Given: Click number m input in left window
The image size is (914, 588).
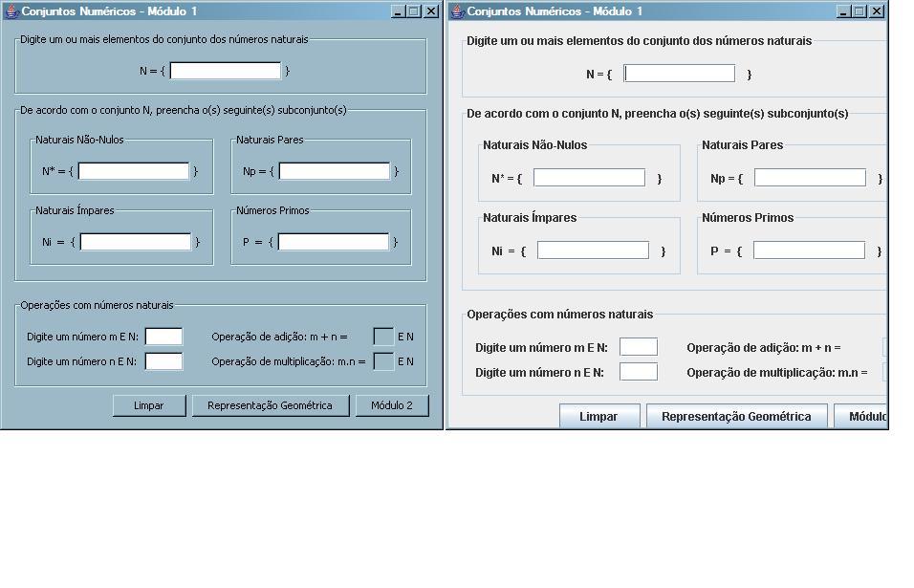Looking at the screenshot, I should tap(163, 337).
